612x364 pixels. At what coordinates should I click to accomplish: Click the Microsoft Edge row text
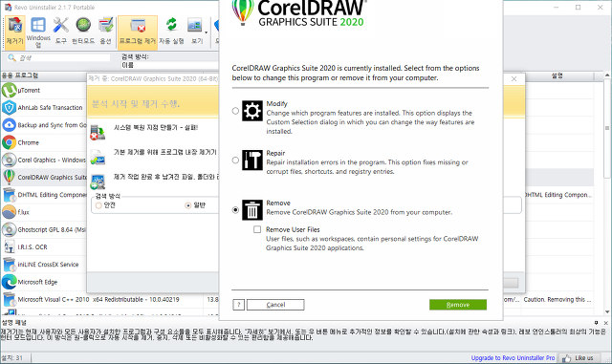[x=37, y=282]
